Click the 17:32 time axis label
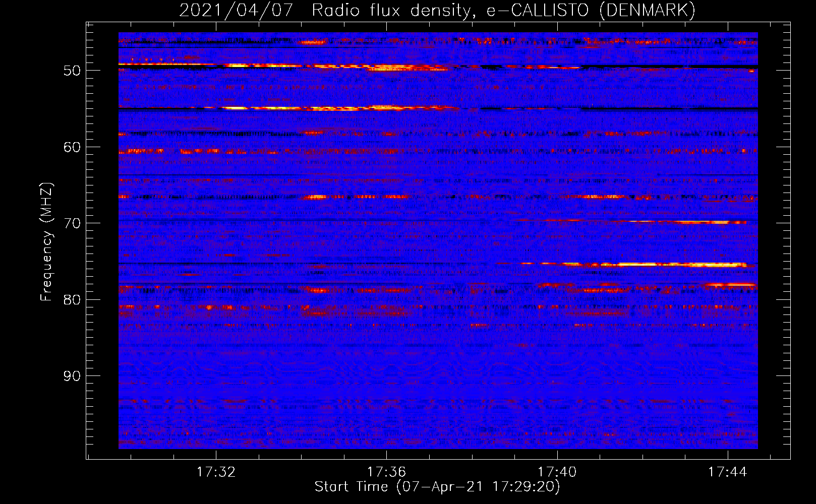 pyautogui.click(x=216, y=472)
